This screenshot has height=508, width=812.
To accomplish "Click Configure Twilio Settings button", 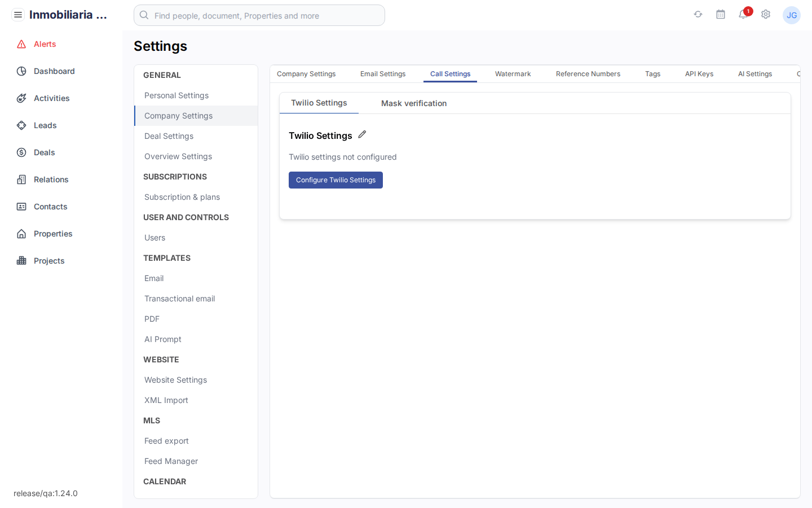I will [336, 179].
